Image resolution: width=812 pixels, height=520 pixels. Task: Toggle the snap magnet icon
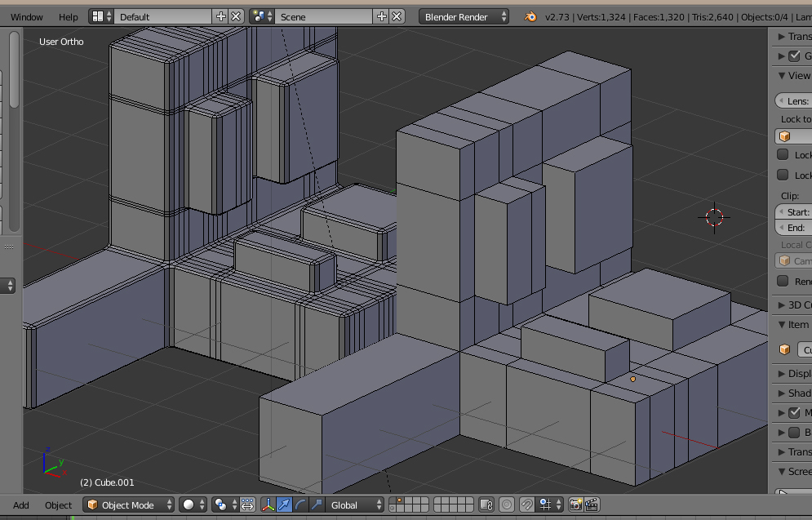pos(527,505)
